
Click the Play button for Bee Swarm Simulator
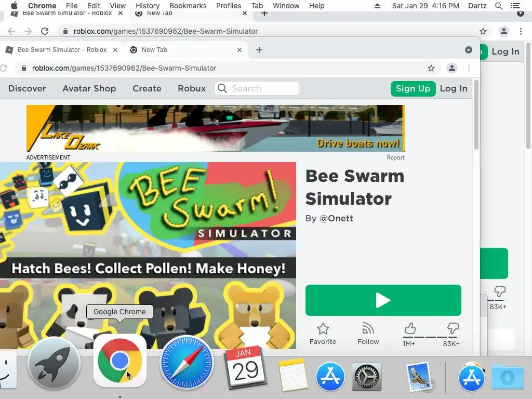[x=383, y=300]
